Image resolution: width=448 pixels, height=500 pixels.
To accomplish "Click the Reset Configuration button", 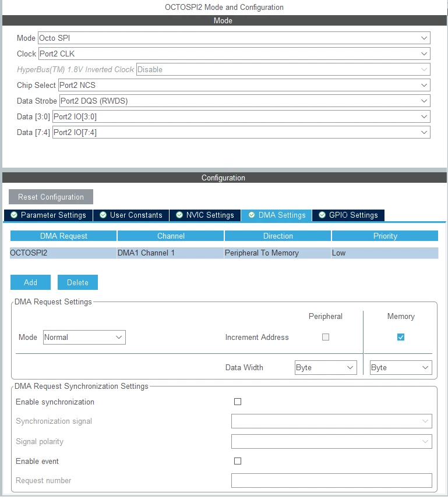I will click(x=51, y=197).
